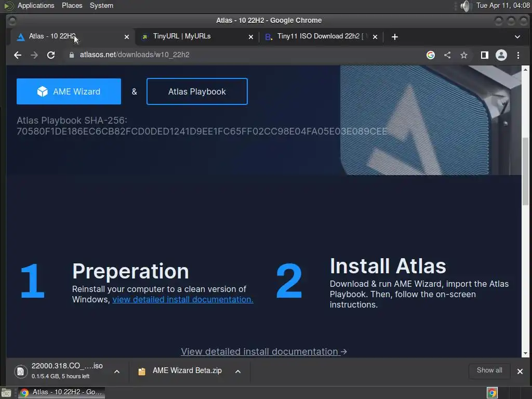The image size is (532, 399).
Task: Click the scrollbar down arrow
Action: [525, 353]
